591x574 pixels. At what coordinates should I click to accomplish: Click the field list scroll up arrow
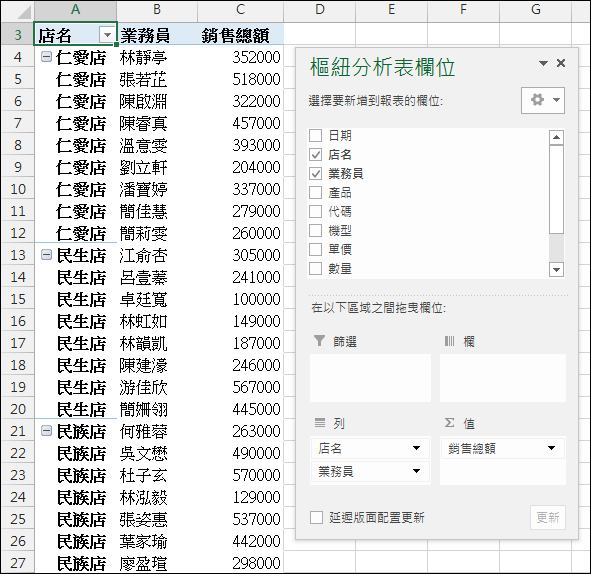pos(556,137)
